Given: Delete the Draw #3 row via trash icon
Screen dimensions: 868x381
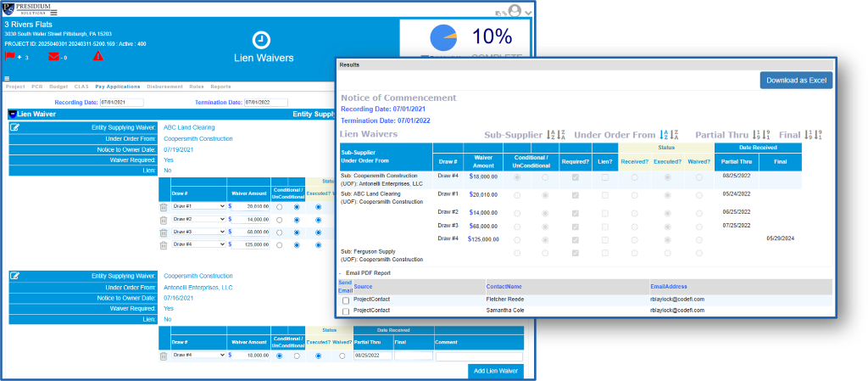Looking at the screenshot, I should [164, 232].
